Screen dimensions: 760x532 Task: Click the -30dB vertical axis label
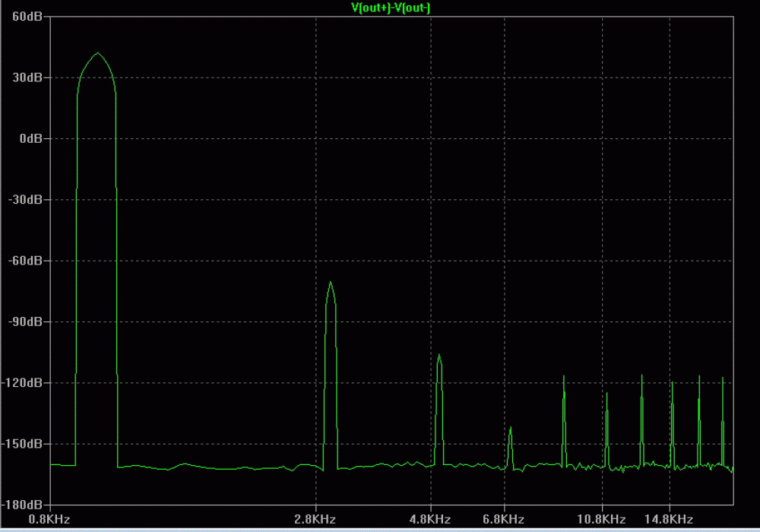[x=25, y=199]
